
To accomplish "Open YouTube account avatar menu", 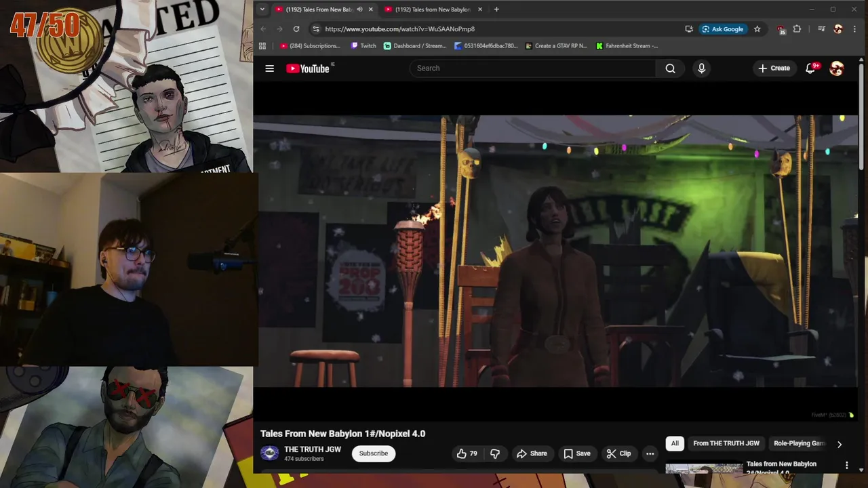I will tap(837, 68).
